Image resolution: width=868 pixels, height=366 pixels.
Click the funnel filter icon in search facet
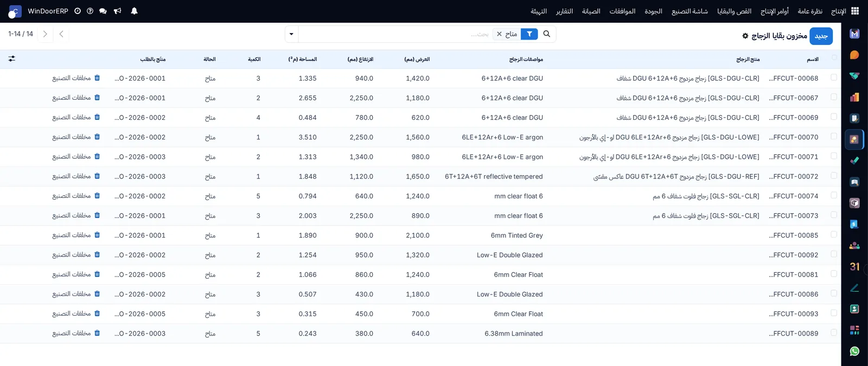pos(529,34)
